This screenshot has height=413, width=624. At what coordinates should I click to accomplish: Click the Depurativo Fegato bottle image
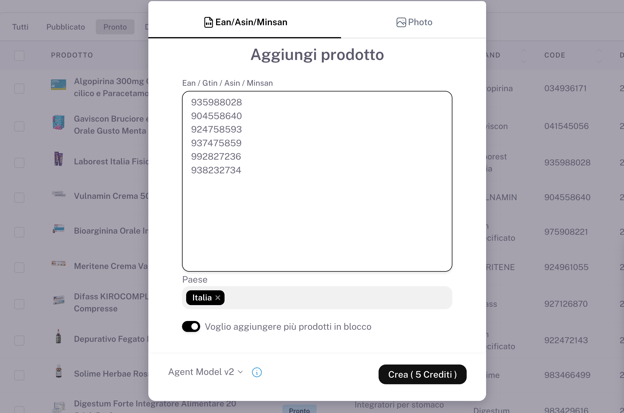(58, 337)
